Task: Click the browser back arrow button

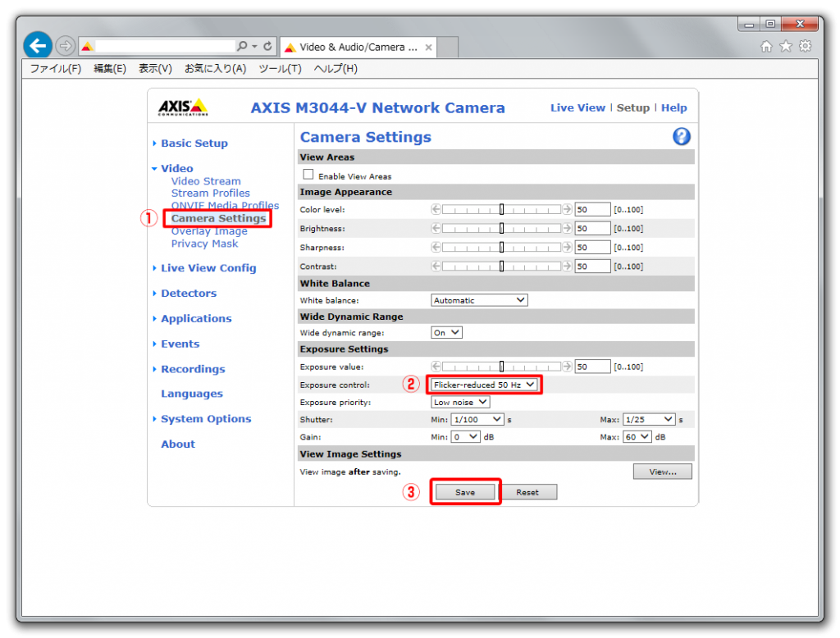Action: [38, 46]
